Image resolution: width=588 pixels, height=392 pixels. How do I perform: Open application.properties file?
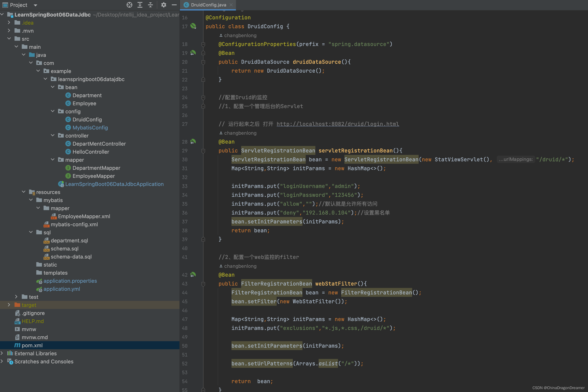[x=70, y=281]
